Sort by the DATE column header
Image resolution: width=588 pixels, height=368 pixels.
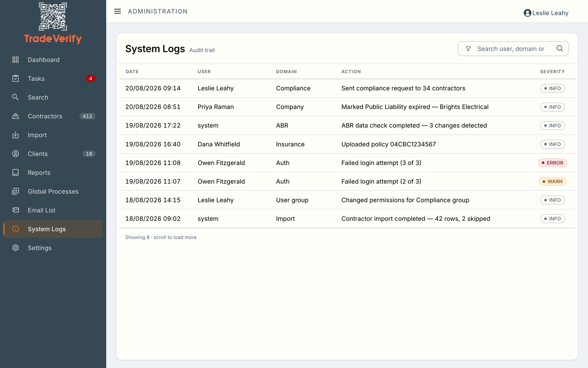pyautogui.click(x=132, y=72)
